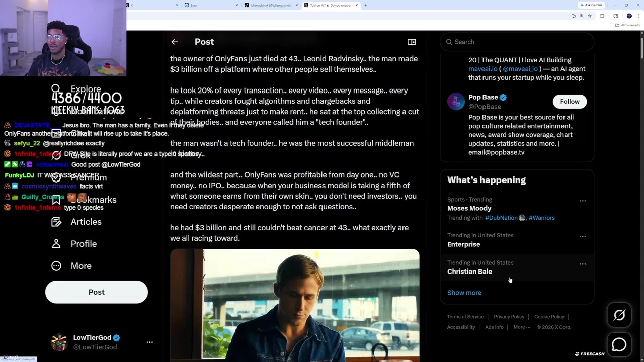
Task: Open the side panel icon in toolbar
Action: point(616,16)
